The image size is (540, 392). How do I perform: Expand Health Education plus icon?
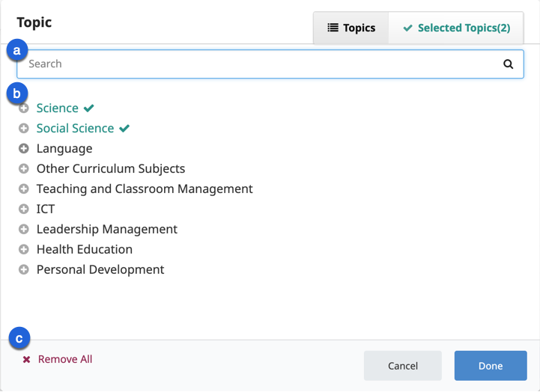[24, 250]
